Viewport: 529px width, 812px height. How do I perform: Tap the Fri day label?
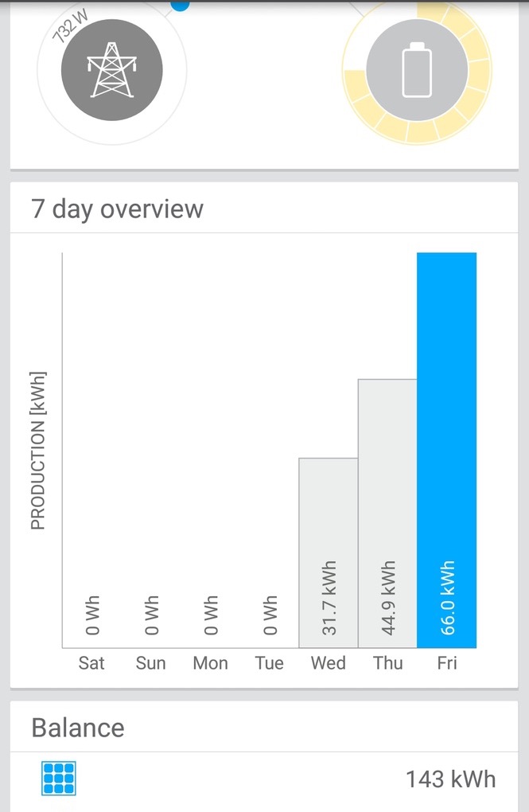point(447,663)
